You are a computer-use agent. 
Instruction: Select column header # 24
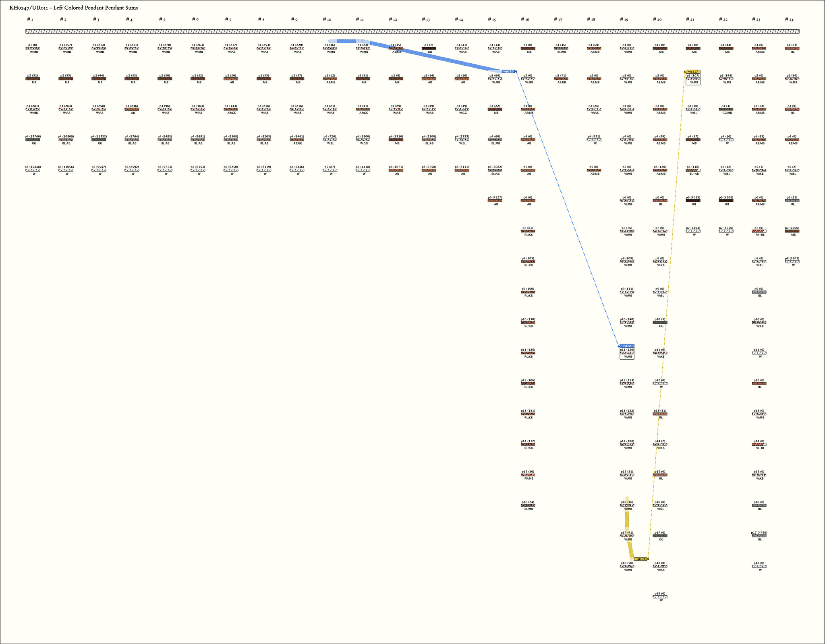click(789, 19)
